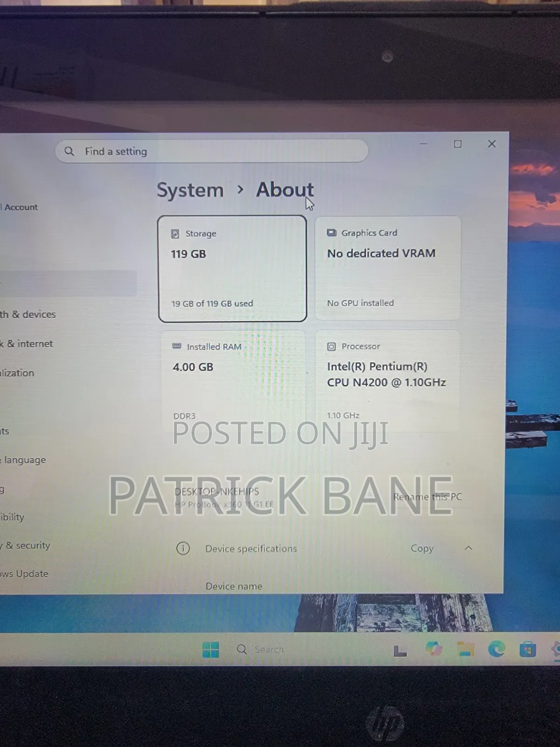Viewport: 560px width, 747px height.
Task: Click the Graphics Card icon
Action: click(331, 233)
